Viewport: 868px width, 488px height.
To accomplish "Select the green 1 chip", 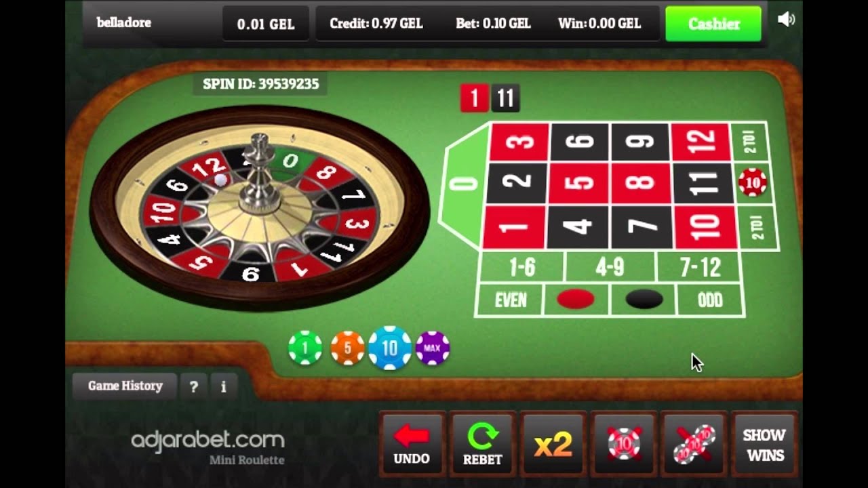I will [x=305, y=348].
